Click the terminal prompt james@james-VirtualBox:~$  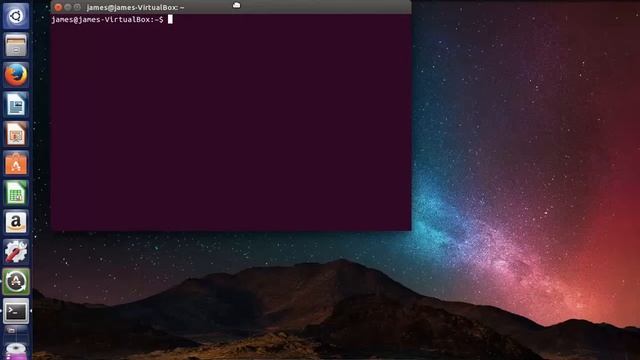[x=107, y=20]
